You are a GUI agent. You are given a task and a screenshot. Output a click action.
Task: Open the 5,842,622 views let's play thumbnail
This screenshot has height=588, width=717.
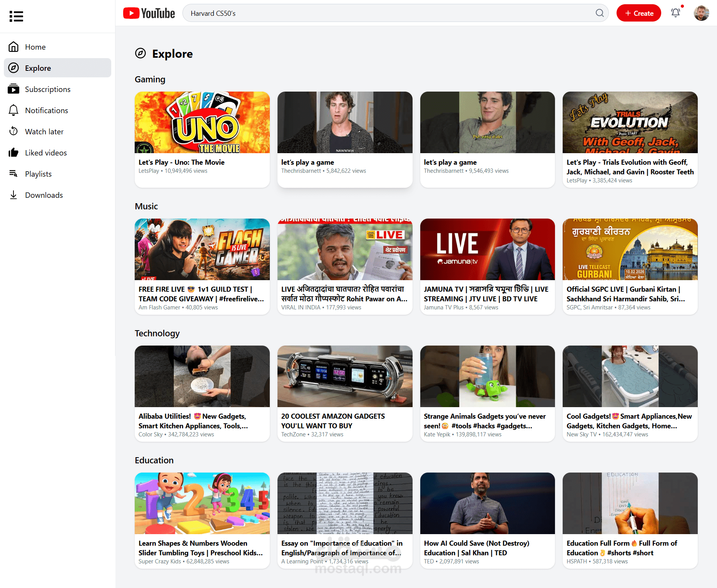pyautogui.click(x=345, y=122)
